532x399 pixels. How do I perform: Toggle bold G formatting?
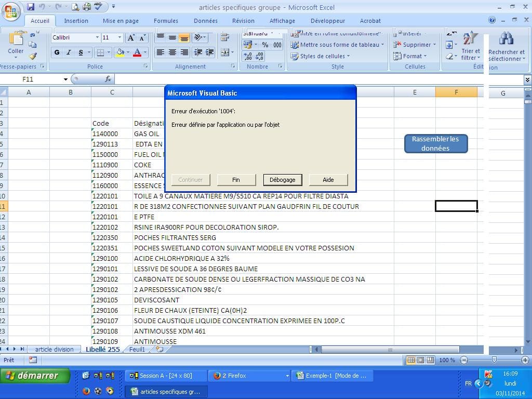tap(57, 52)
